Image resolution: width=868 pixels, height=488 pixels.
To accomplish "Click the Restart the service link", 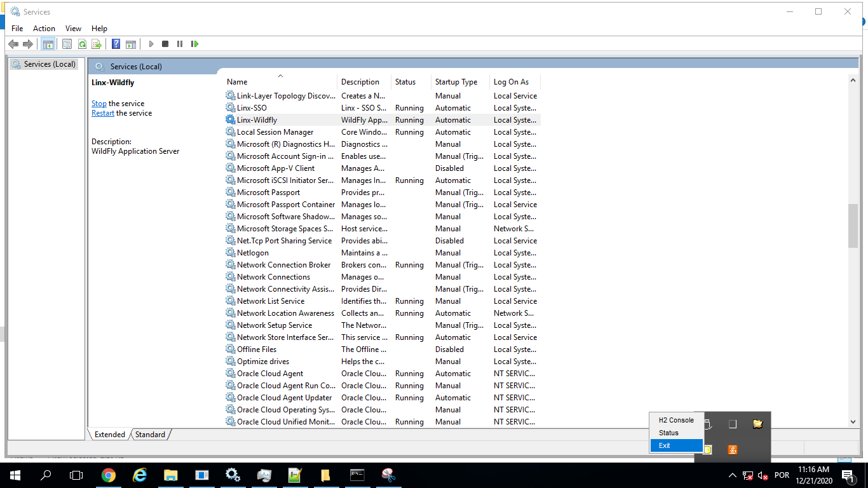I will (x=103, y=113).
